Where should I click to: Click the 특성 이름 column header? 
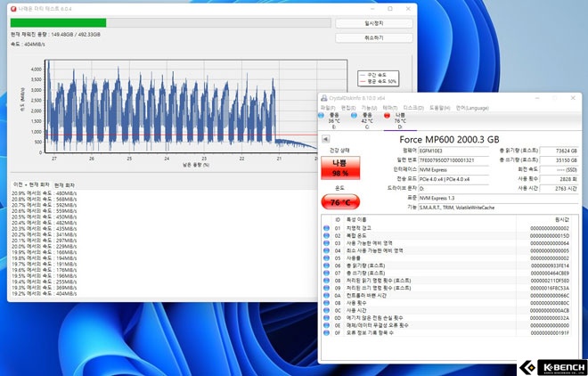(x=430, y=220)
